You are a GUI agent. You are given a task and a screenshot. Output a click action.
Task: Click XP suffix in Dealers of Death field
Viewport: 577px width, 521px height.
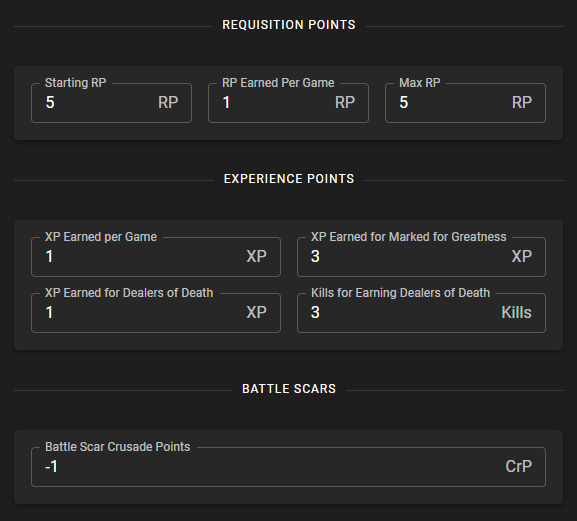[256, 312]
